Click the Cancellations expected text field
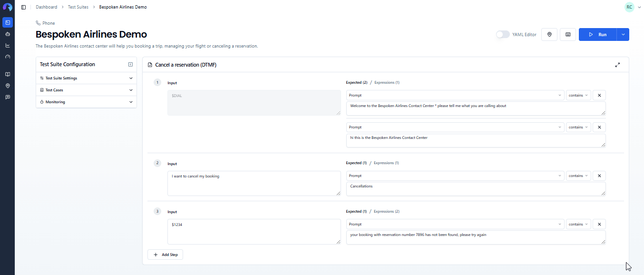The width and height of the screenshot is (644, 275). click(x=476, y=189)
